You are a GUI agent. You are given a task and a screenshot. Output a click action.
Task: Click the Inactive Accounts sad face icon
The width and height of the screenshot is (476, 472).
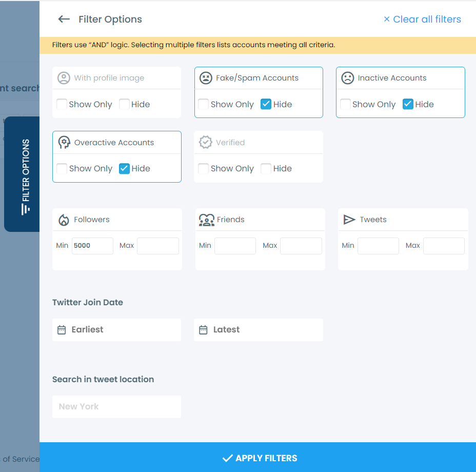(x=348, y=77)
